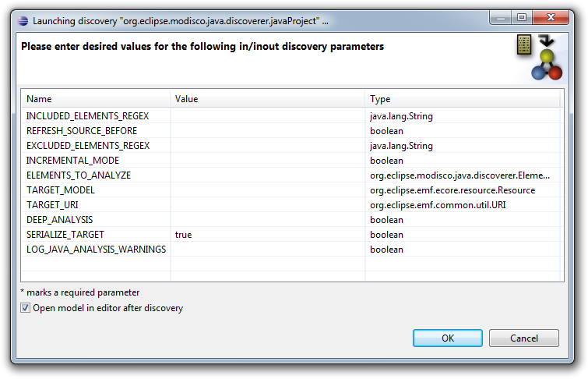The image size is (588, 379).
Task: Maximize the discovery dialog window
Action: coord(522,18)
